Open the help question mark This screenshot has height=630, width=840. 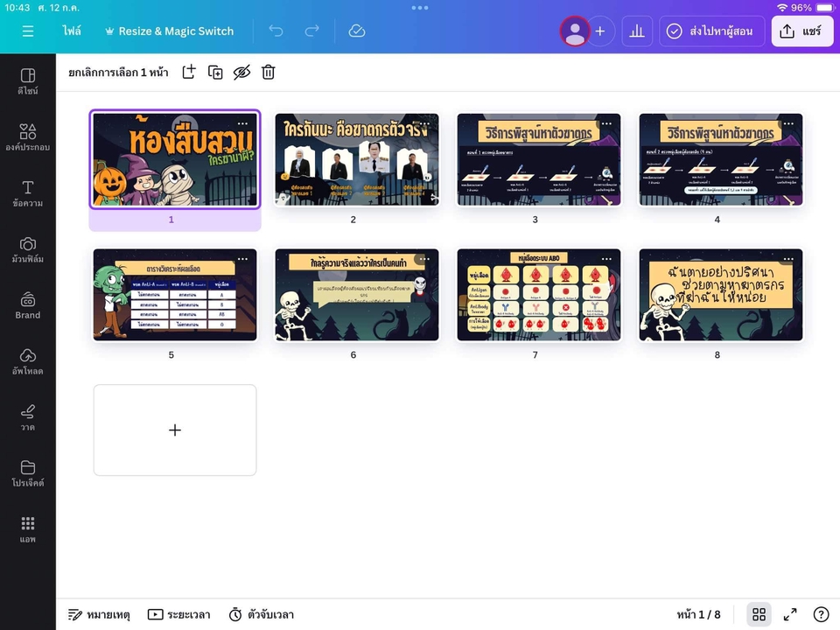(822, 614)
